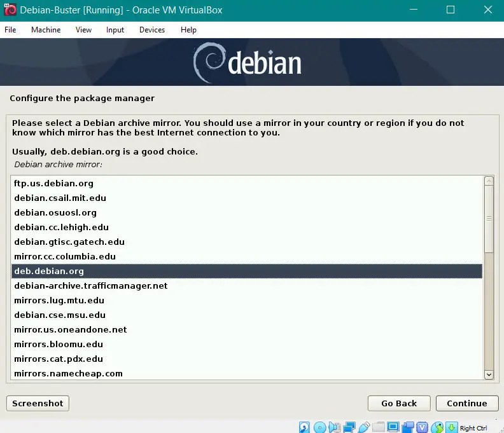Click the keyboard capture green arrow icon
The height and width of the screenshot is (433, 504).
451,427
